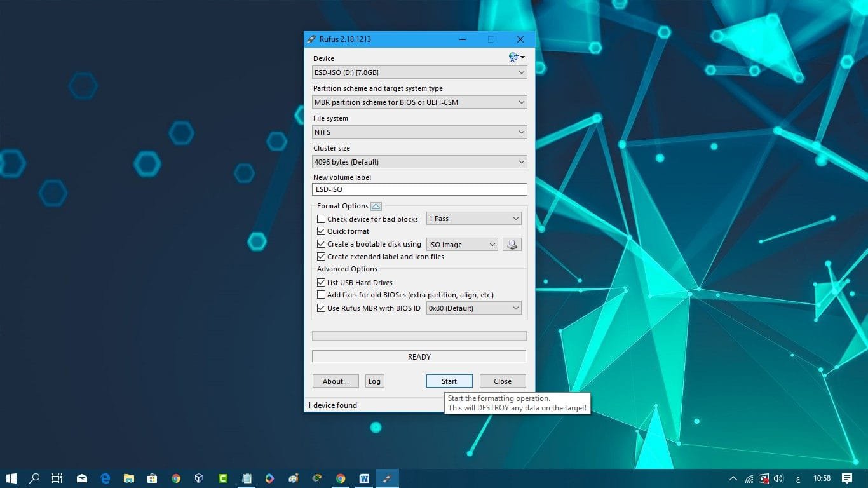Expand the File system NTFS dropdown
Image resolution: width=868 pixels, height=488 pixels.
pos(419,132)
